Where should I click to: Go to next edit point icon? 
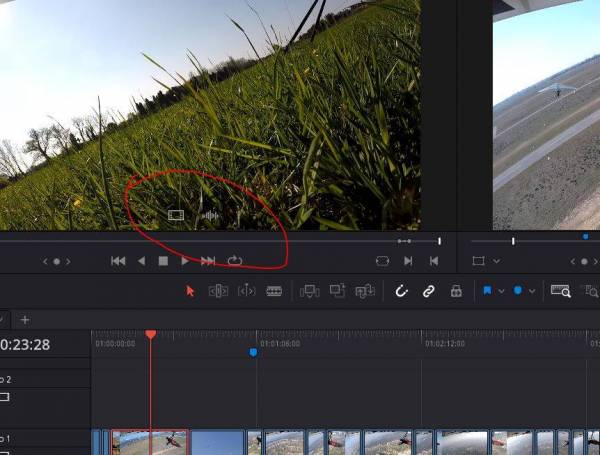(x=408, y=261)
